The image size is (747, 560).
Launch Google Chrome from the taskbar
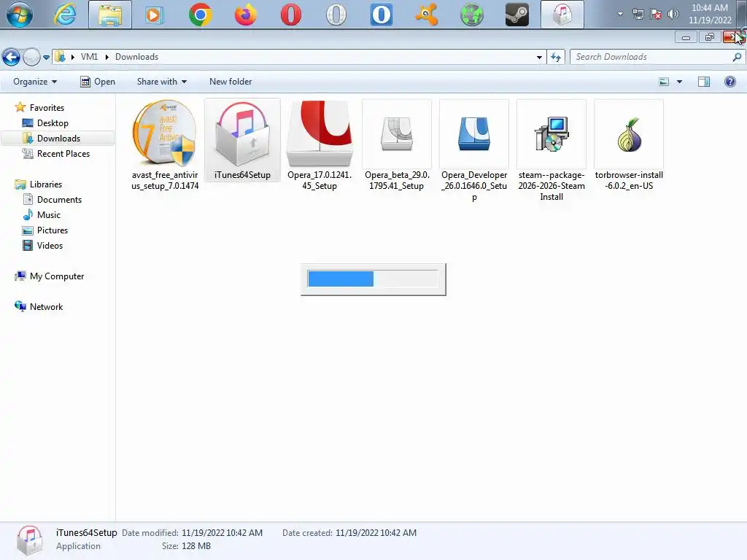click(x=200, y=15)
